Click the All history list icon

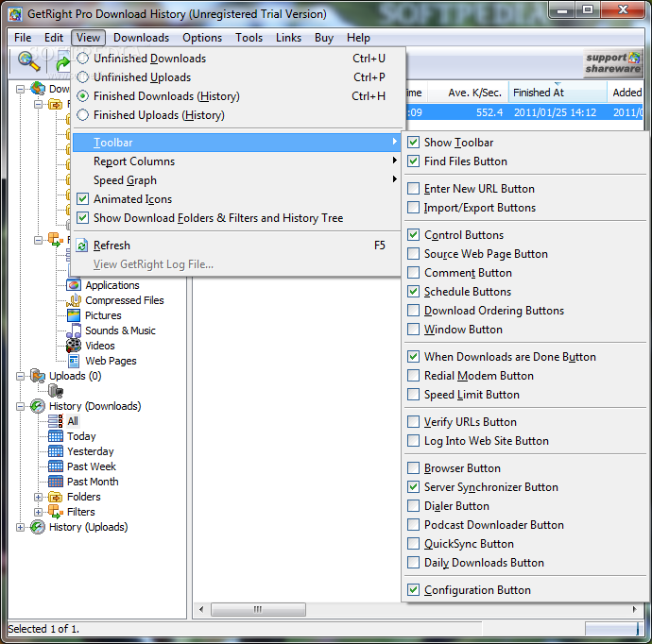click(56, 421)
